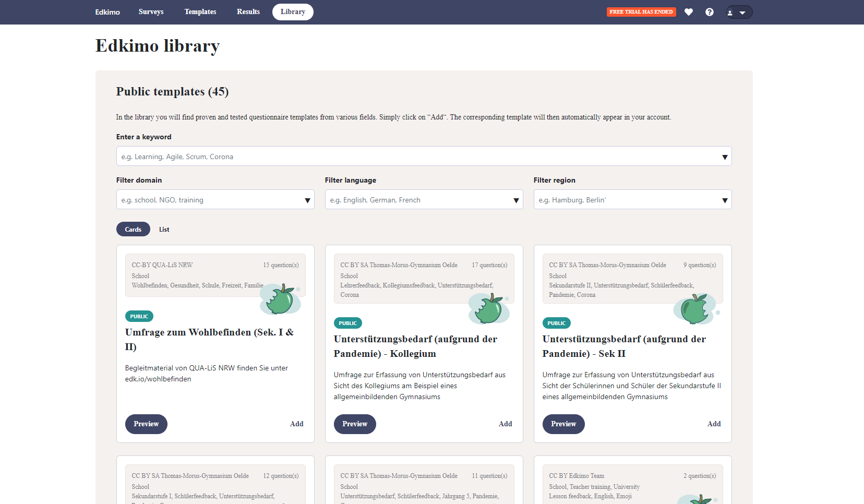Switch to List view
864x504 pixels.
[164, 229]
